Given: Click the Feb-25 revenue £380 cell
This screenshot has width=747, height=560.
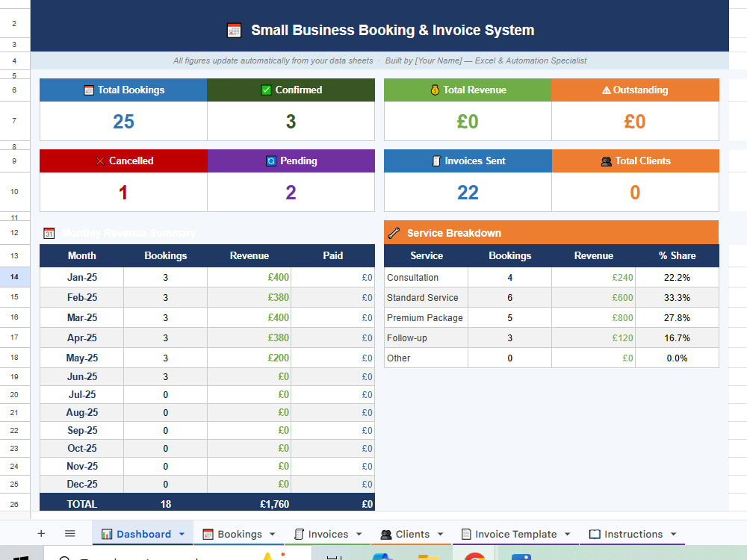Looking at the screenshot, I should point(249,297).
